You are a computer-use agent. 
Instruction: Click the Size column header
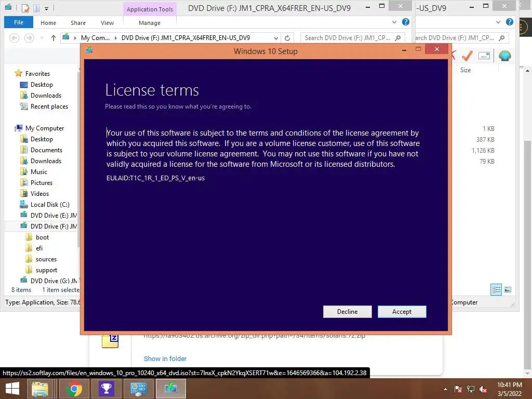click(465, 70)
